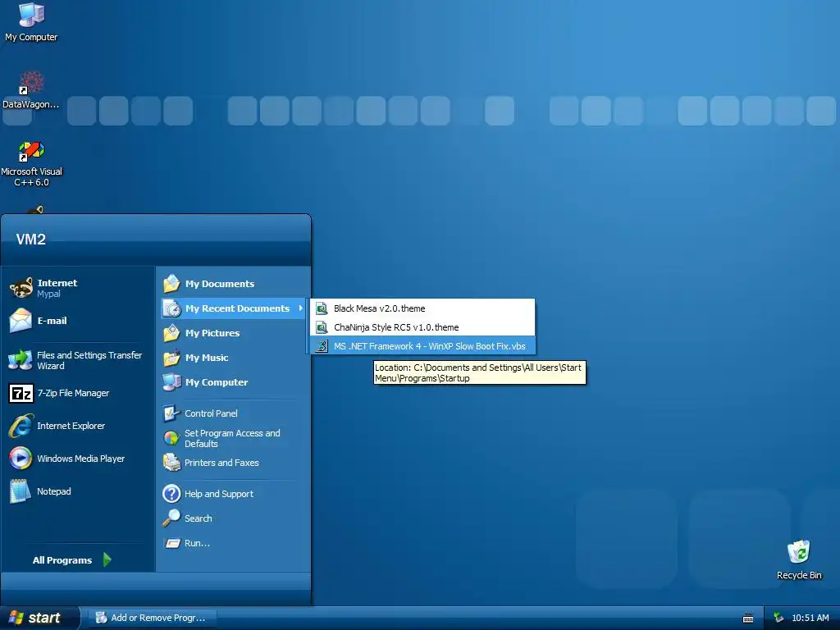Click the Set Program Access and Defaults icon
840x630 pixels.
tap(171, 438)
